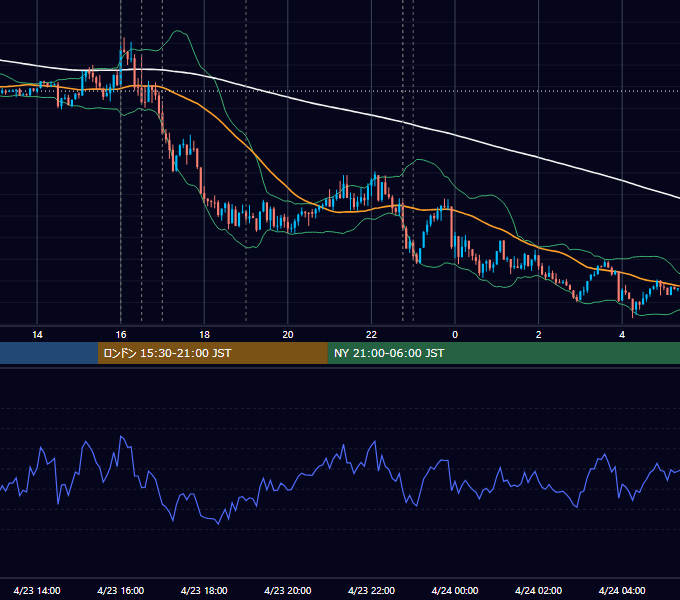Click the 4/23 14:00 time label

point(37,590)
